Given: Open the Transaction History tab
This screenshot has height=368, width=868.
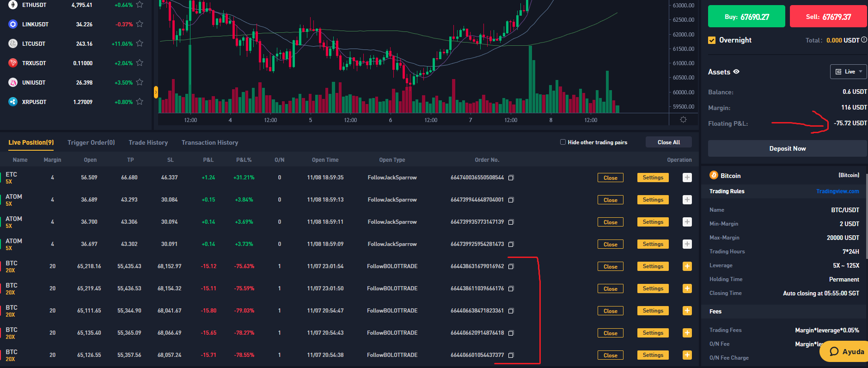Looking at the screenshot, I should coord(210,142).
